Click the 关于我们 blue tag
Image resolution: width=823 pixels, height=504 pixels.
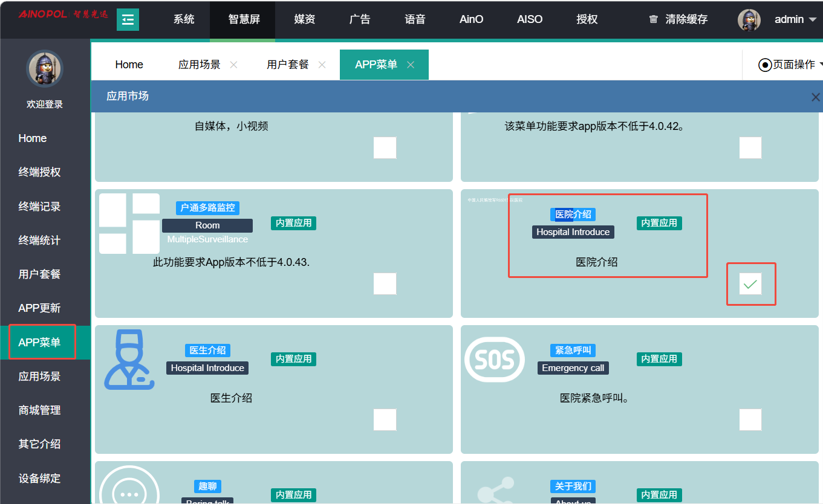coord(573,486)
